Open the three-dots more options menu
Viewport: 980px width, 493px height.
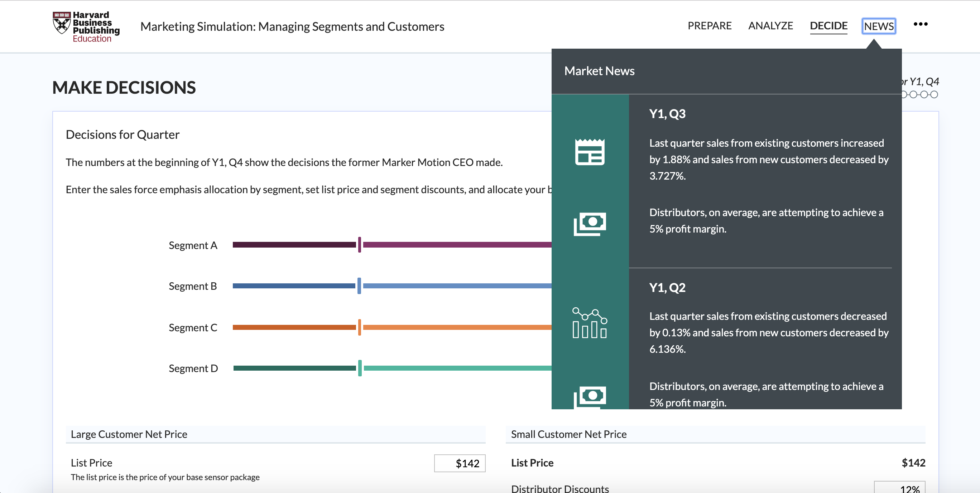coord(920,24)
